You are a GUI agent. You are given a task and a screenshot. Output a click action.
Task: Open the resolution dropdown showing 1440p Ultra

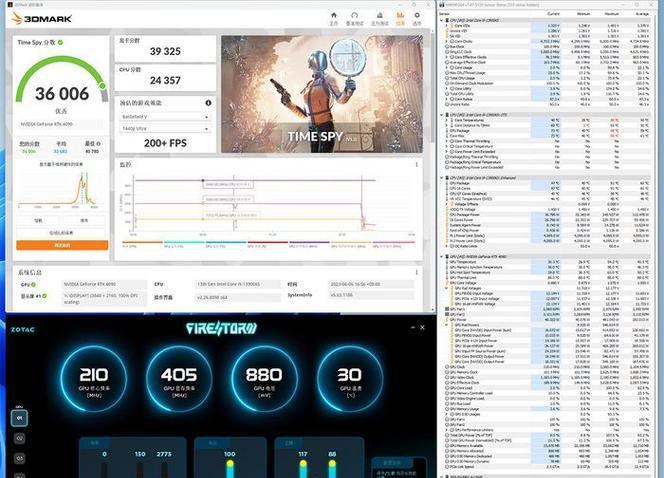click(x=165, y=128)
